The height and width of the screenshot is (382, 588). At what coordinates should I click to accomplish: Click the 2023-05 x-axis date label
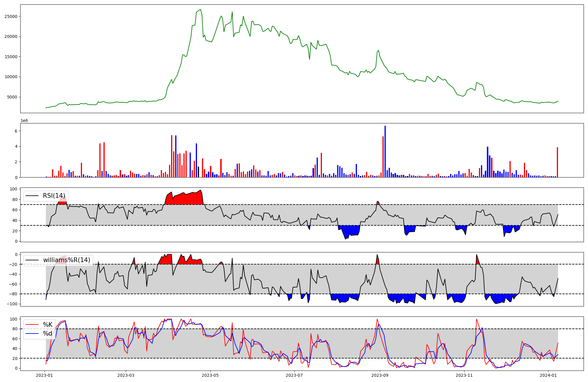coord(210,375)
